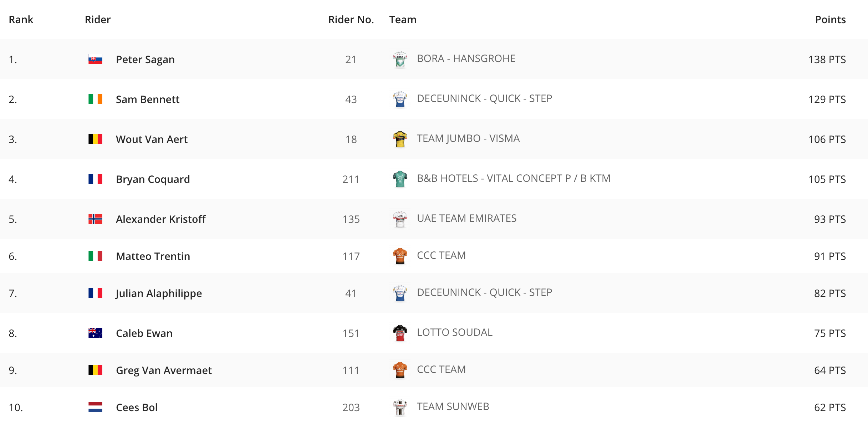Select the Julian Alaphilippe rider name
Image resolution: width=868 pixels, height=430 pixels.
click(x=159, y=293)
